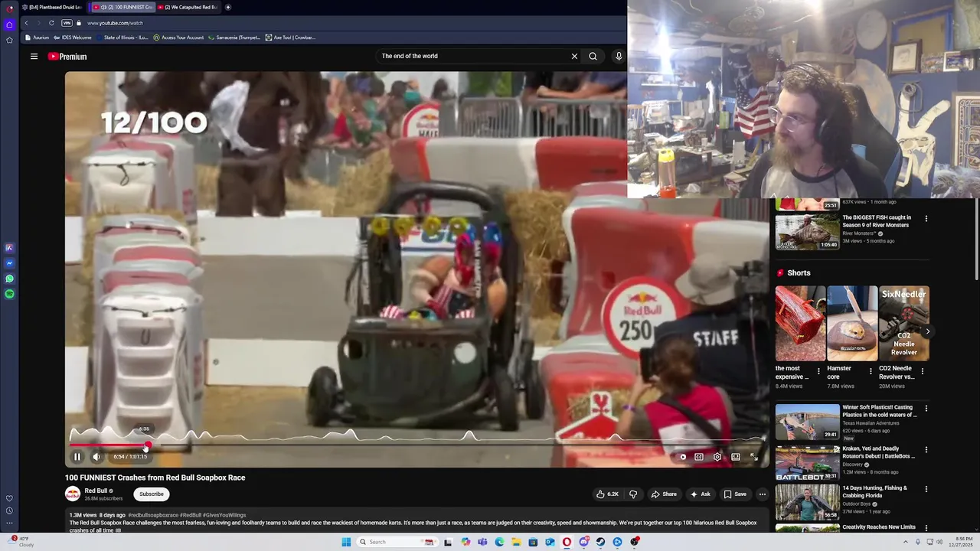Open the Sarracenia (Trumpet bookmark
The image size is (980, 551).
pos(234,37)
